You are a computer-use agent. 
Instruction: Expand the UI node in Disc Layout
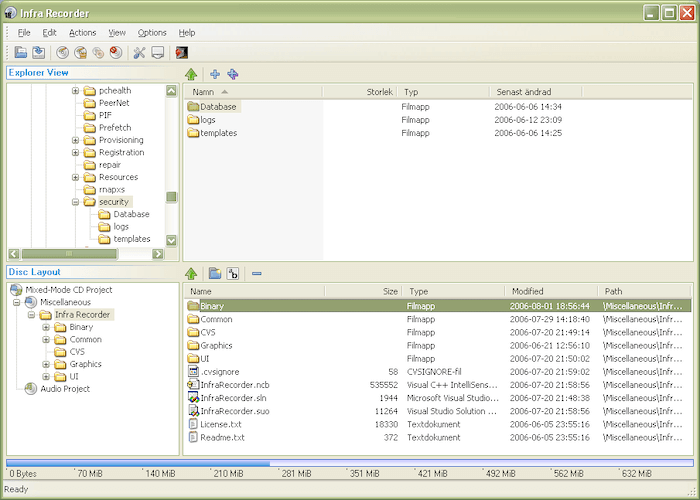(46, 377)
